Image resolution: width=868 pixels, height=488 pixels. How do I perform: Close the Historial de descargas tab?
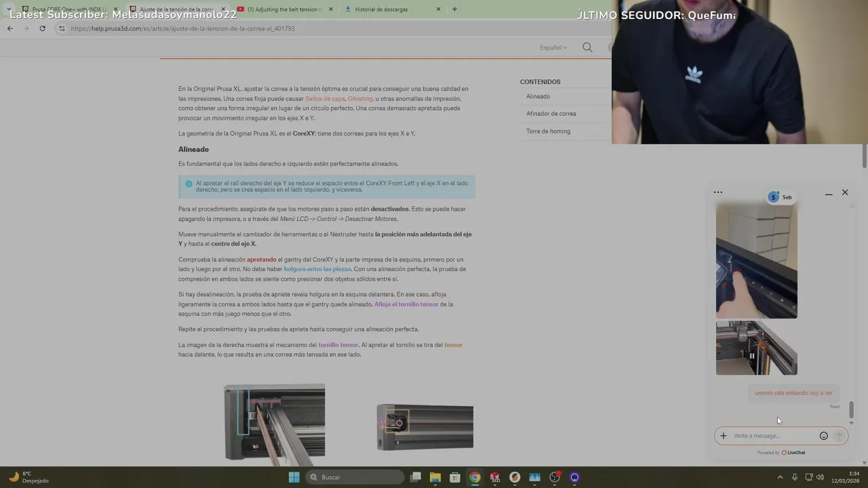point(438,9)
